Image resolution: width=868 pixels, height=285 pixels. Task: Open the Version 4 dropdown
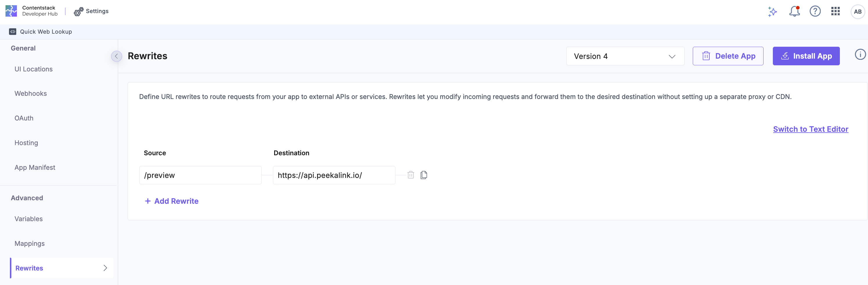point(625,56)
